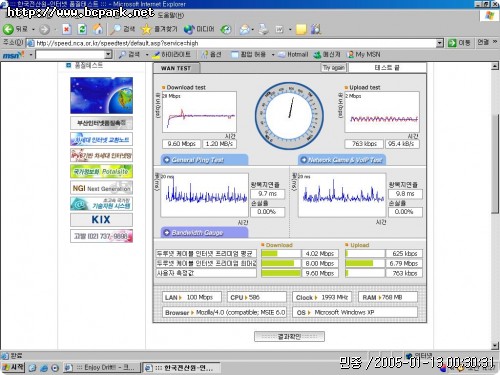Click the msn logo in toolbar
The height and width of the screenshot is (375, 500).
[13, 55]
